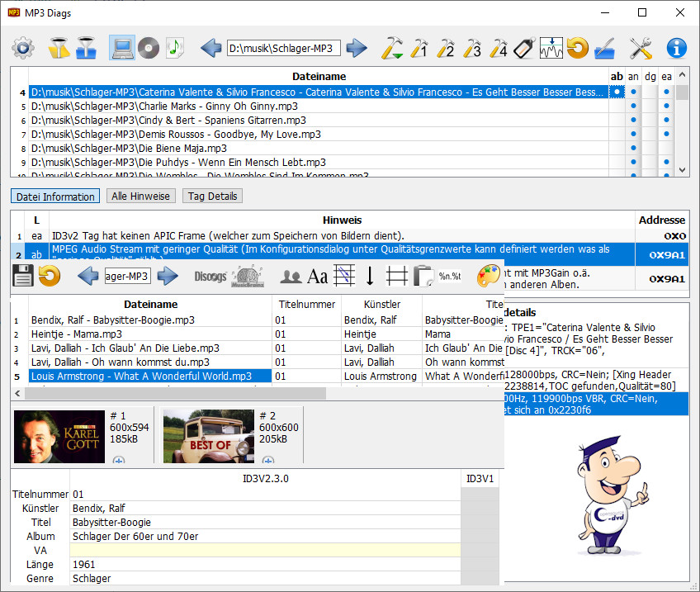Viewport: 700px width, 592px height.
Task: Click the %n.%t filename pattern icon
Action: click(450, 276)
